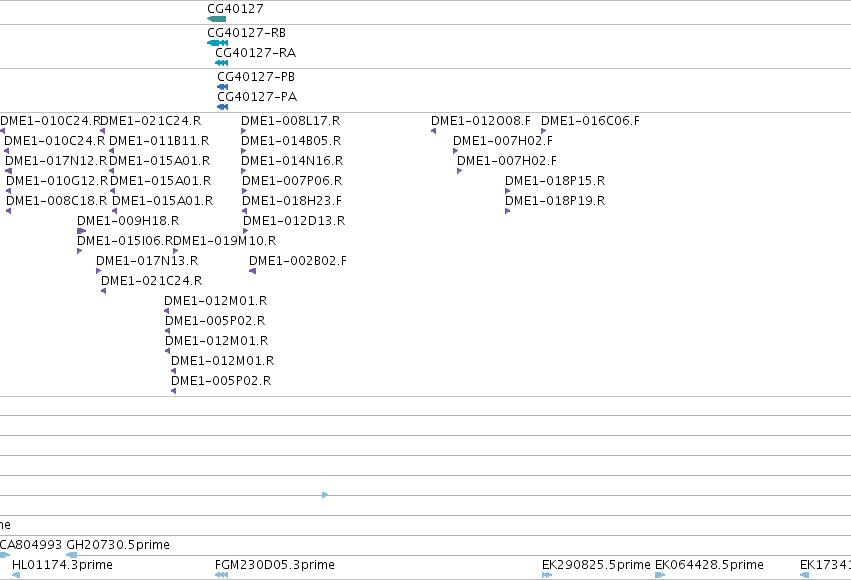
Task: Click the EK290825.5prime EST arrow glyph
Action: [x=547, y=575]
